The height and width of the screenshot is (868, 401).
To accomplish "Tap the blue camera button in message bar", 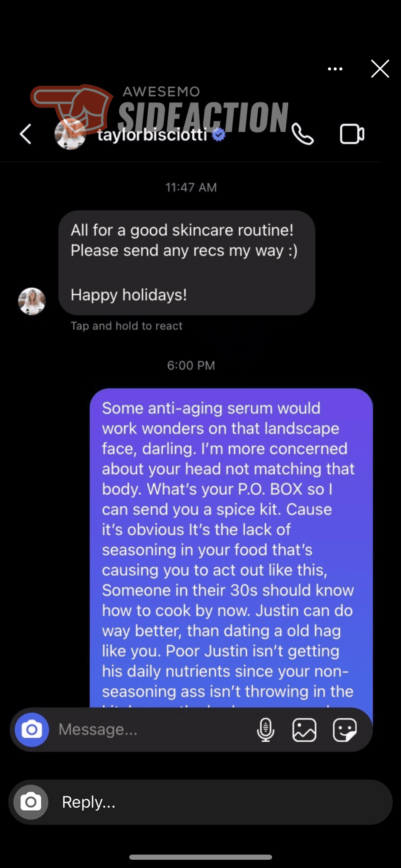I will (32, 730).
